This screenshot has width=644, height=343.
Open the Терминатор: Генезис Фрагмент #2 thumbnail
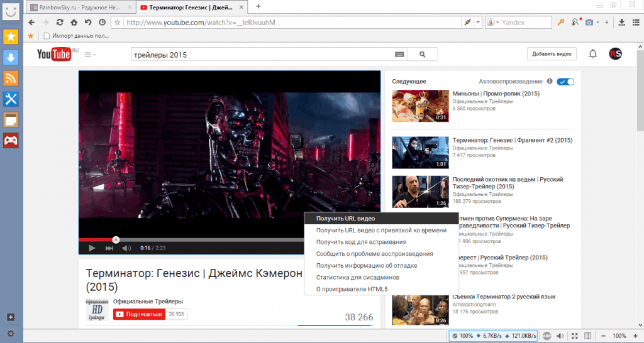click(420, 153)
